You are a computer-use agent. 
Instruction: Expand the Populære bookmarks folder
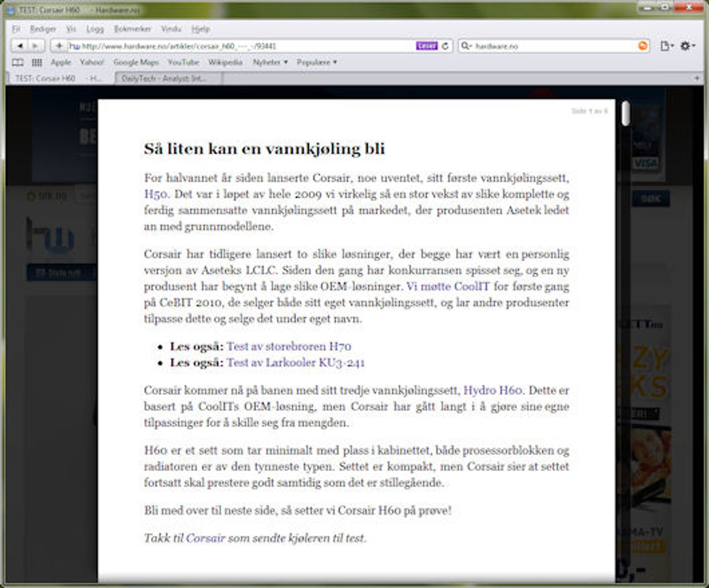tap(317, 62)
